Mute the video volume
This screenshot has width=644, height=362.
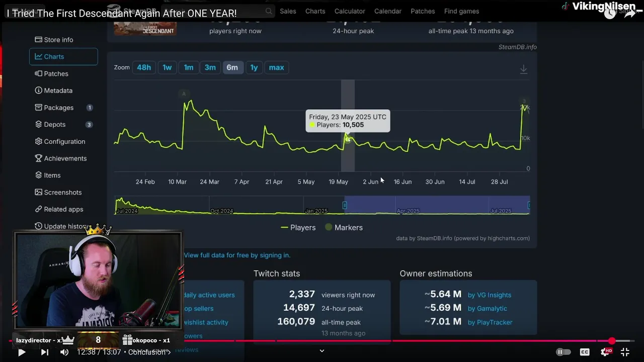coord(64,352)
